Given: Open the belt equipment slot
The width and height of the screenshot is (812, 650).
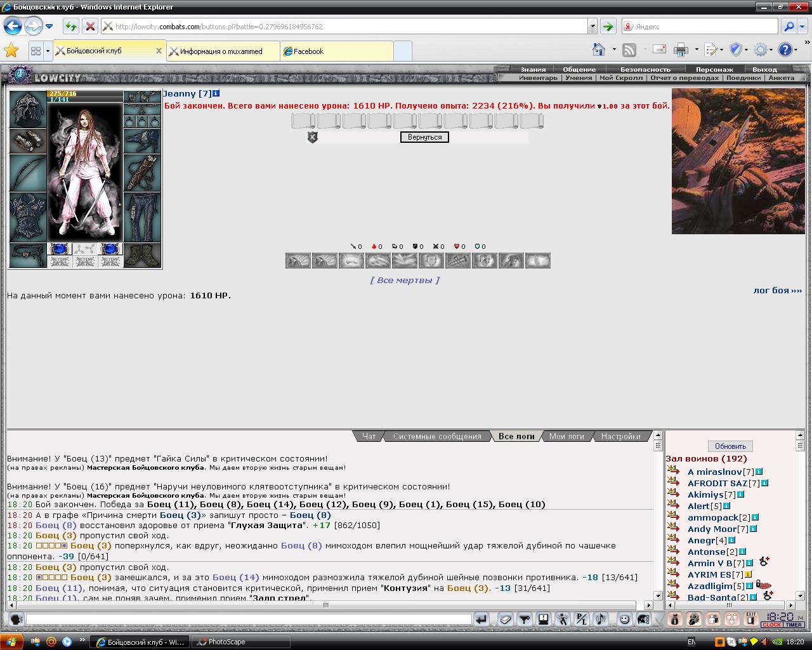Looking at the screenshot, I should (28, 255).
